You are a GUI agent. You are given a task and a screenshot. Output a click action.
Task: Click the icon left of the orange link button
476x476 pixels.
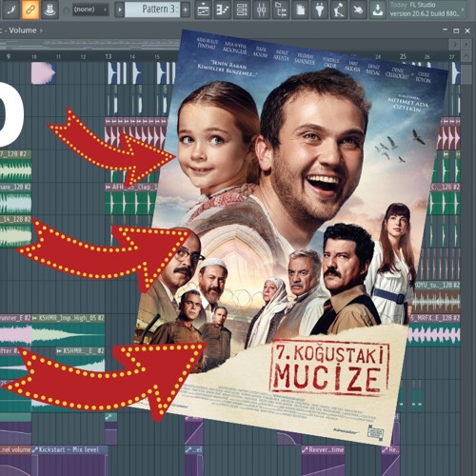(11, 10)
